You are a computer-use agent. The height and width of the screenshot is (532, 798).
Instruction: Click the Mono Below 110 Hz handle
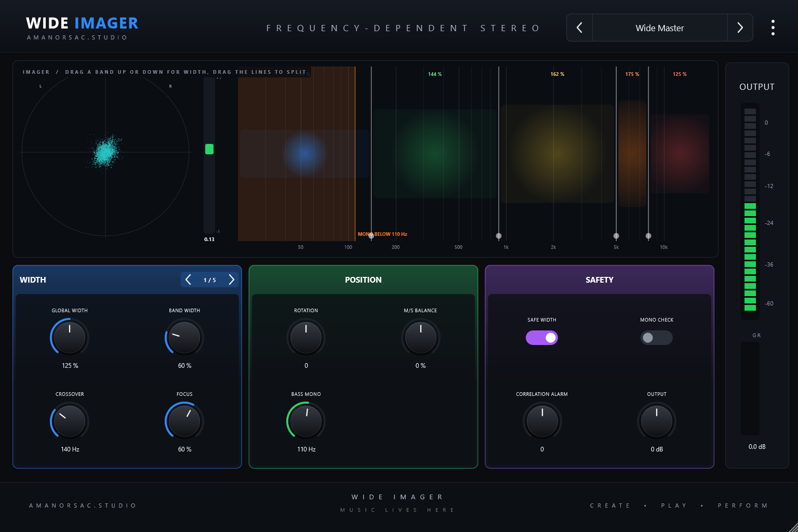371,236
